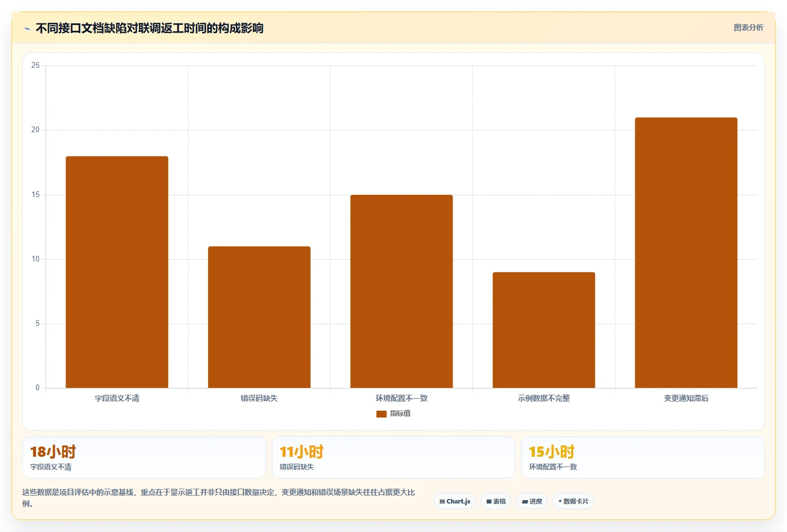The height and width of the screenshot is (532, 787).
Task: Click the bar for 示例数据不完整
Action: pos(544,330)
